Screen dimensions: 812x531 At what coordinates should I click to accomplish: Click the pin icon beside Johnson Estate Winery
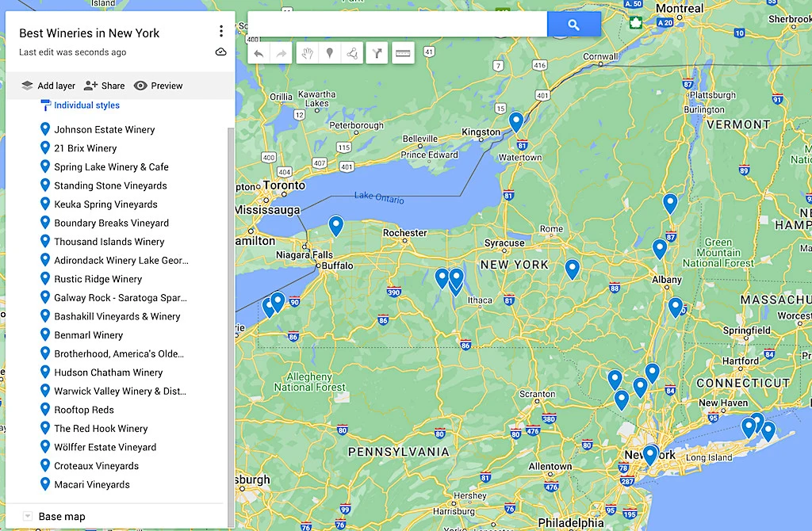point(45,129)
